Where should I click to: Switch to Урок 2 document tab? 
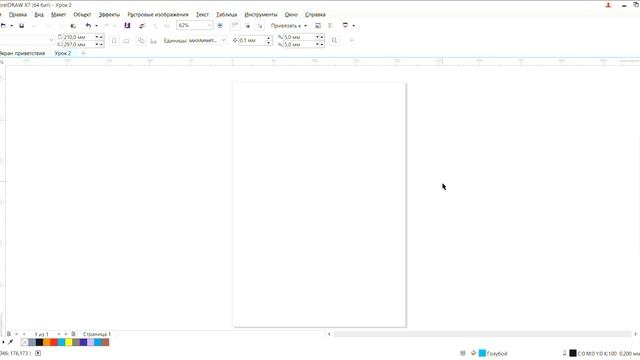click(x=63, y=53)
